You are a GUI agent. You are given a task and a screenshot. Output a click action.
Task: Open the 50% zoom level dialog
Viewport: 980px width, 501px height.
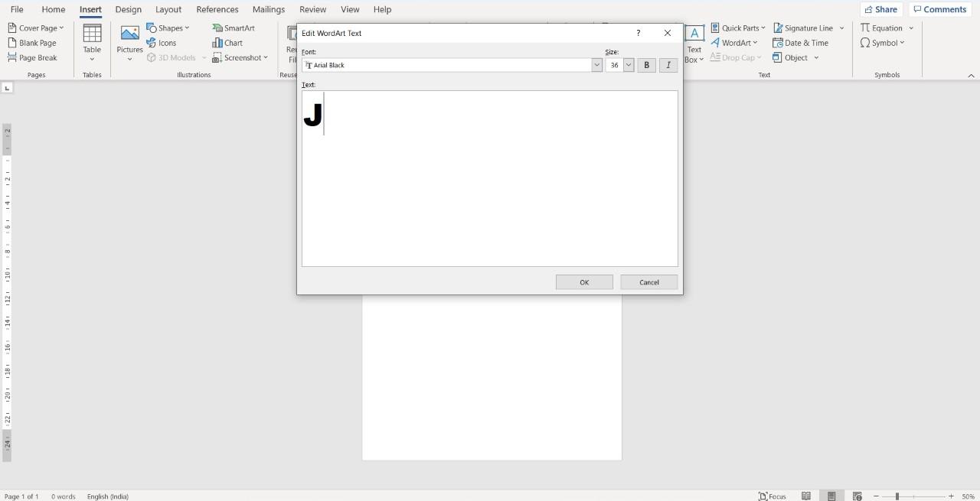click(x=969, y=496)
